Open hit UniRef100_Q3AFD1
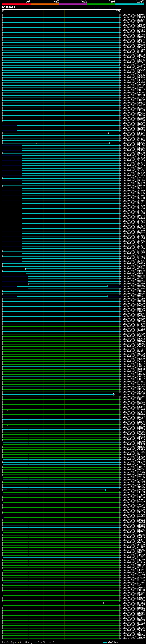 (133, 419)
